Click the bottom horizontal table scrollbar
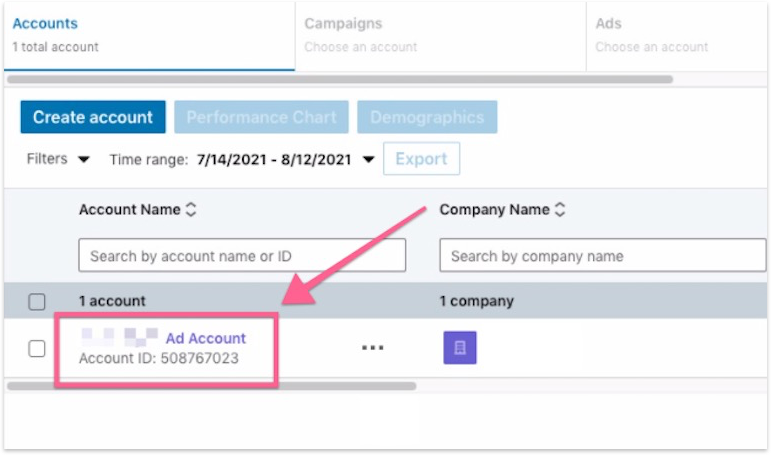The height and width of the screenshot is (455, 771). [212, 385]
